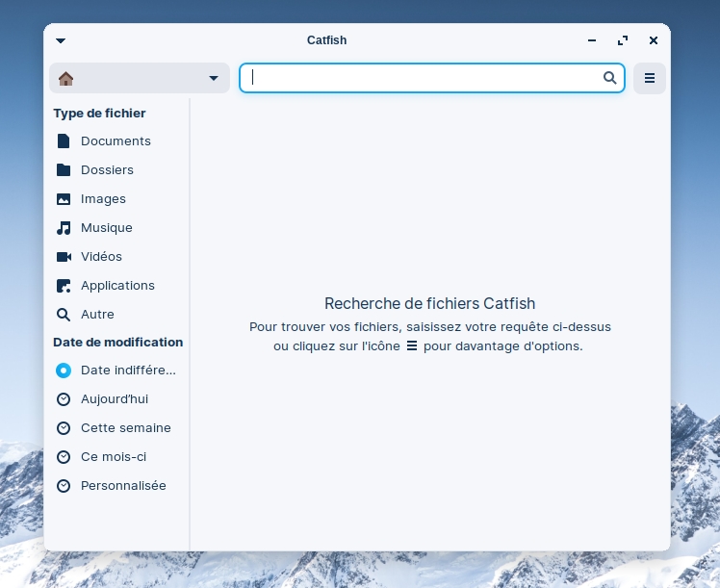Click the Vidéos label text
The image size is (720, 588).
pos(101,257)
